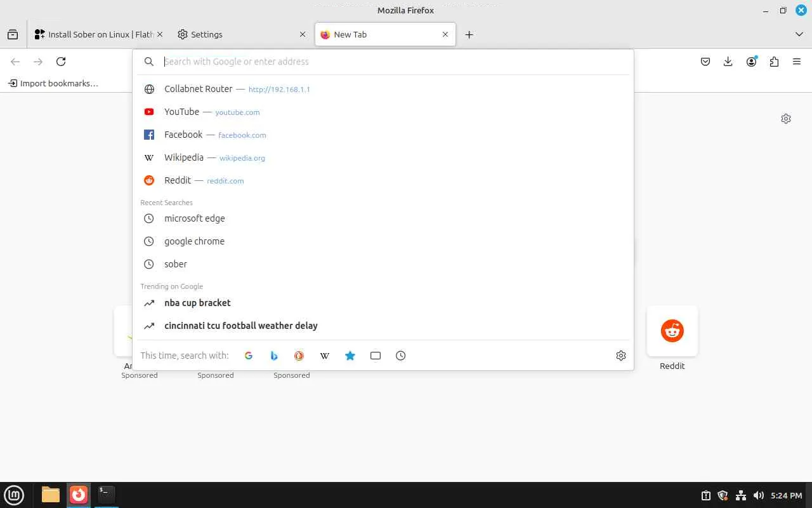Select recent search 'sober'
Screen dimensions: 812x508
click(383, 264)
